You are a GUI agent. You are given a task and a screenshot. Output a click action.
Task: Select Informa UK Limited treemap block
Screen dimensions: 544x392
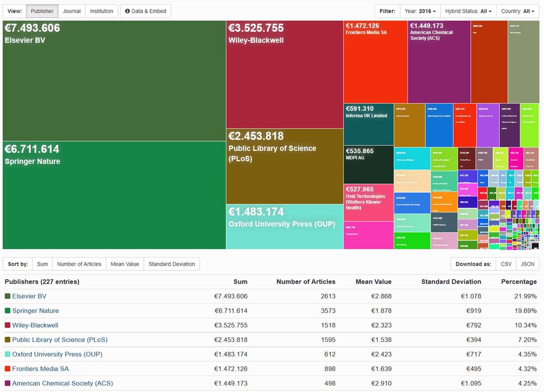369,124
